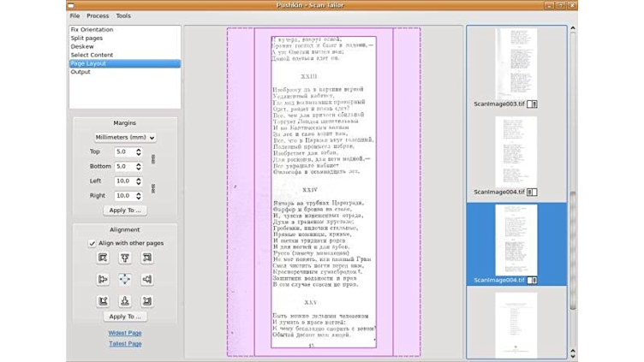Switch to the Select Content stage

125,55
